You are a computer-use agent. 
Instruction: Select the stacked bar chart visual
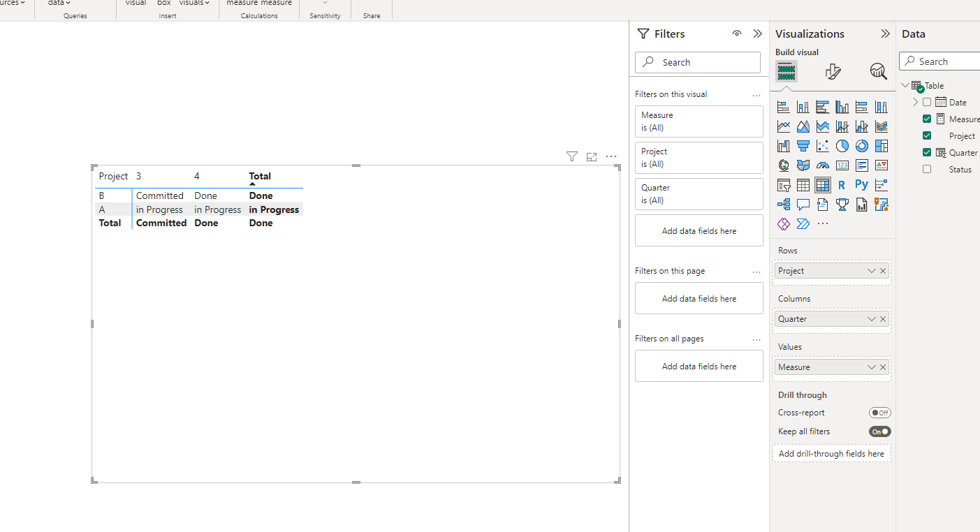click(x=784, y=108)
